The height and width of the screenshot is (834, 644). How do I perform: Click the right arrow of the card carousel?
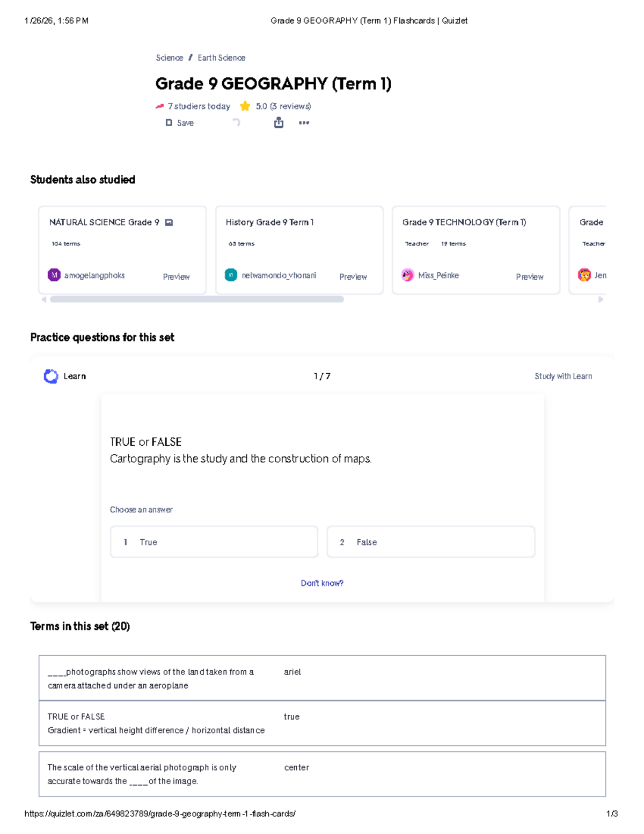pyautogui.click(x=601, y=300)
